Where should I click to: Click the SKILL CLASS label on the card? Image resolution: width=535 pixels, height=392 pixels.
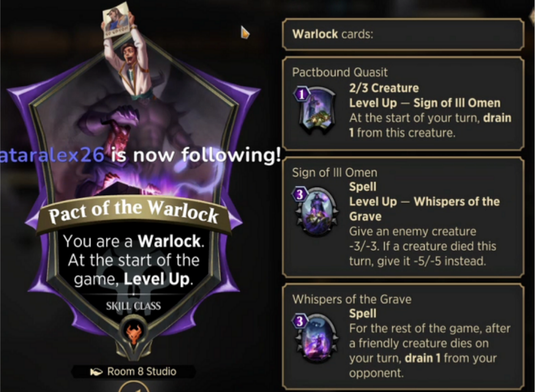click(133, 306)
